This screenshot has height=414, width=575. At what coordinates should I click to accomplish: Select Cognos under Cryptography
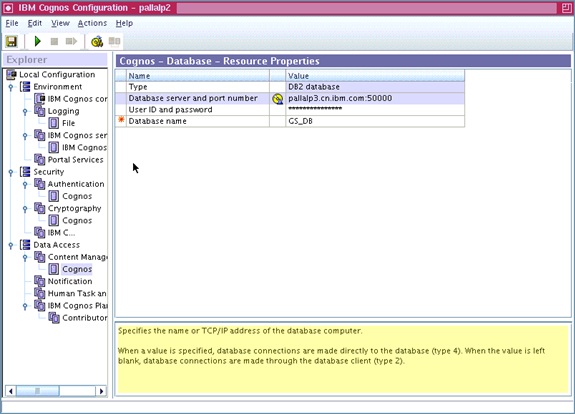coord(77,220)
